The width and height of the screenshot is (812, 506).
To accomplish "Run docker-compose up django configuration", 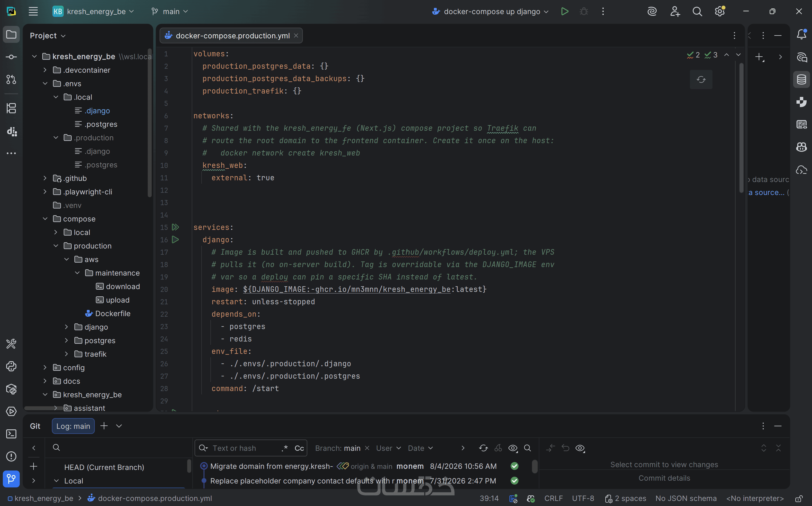I will (564, 11).
